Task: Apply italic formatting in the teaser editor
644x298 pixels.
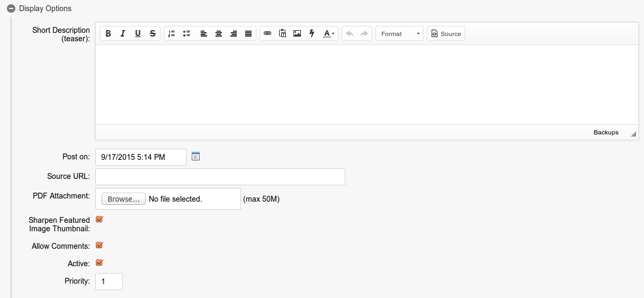Action: coord(123,34)
